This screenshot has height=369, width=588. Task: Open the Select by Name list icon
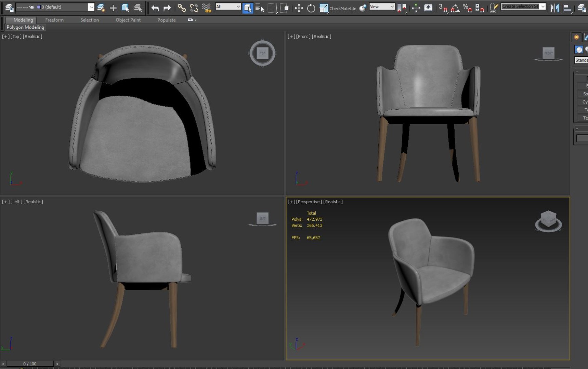pos(260,8)
